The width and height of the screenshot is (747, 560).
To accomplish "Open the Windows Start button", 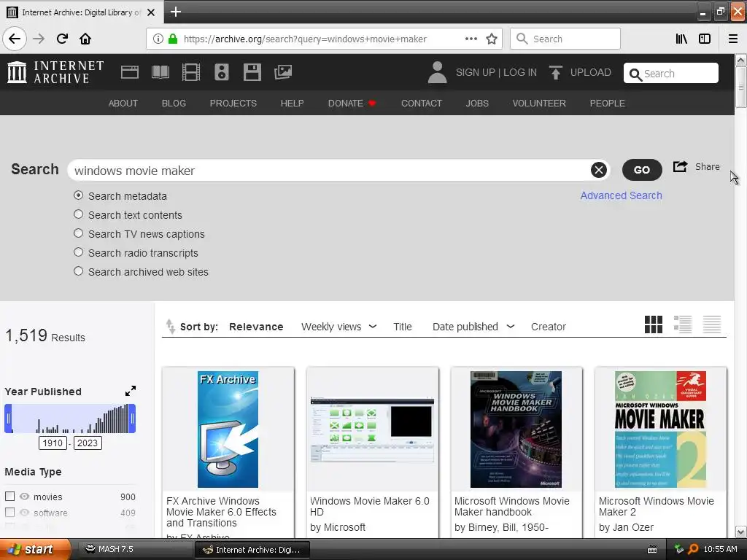I will (35, 550).
